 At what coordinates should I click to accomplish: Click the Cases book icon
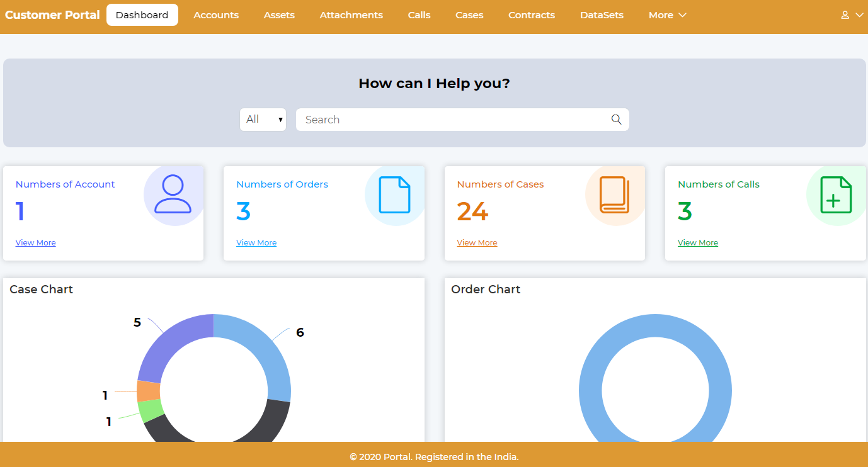coord(614,194)
